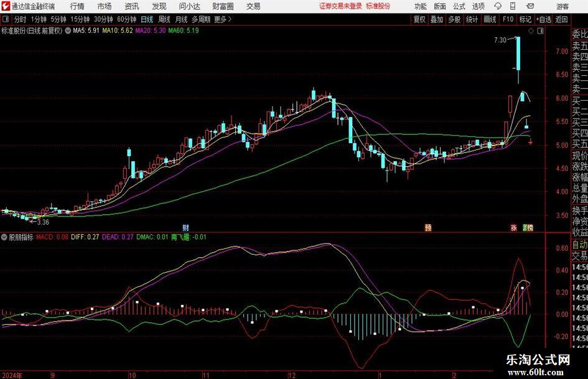Click the MA5: 5.91 indicator label

[86, 30]
